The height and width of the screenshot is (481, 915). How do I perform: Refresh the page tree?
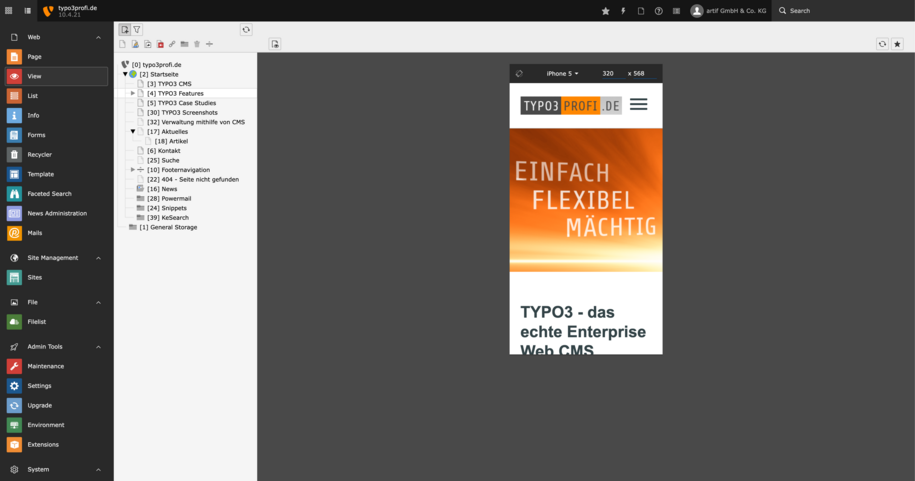click(246, 29)
